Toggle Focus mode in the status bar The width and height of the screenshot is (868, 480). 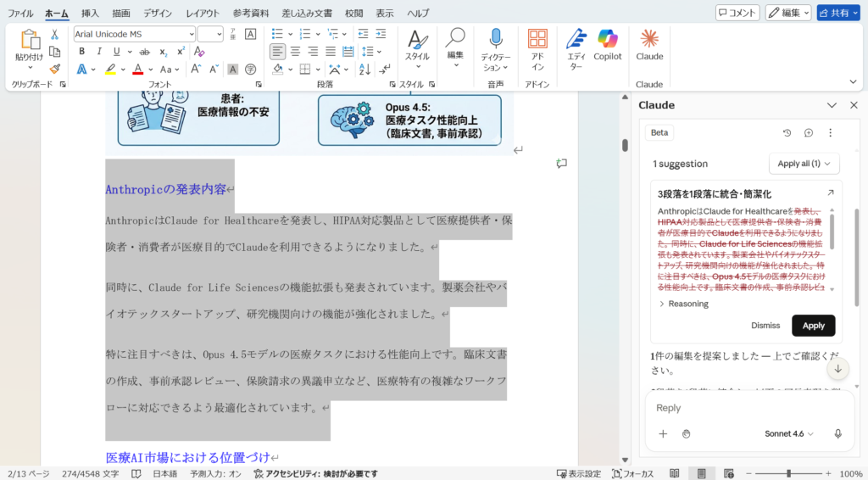click(x=632, y=474)
